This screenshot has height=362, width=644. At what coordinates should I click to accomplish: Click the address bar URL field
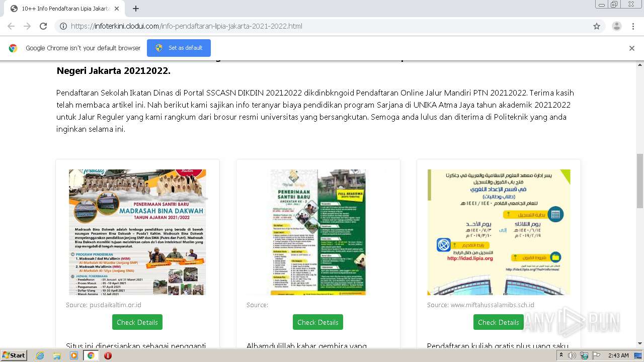pyautogui.click(x=330, y=26)
